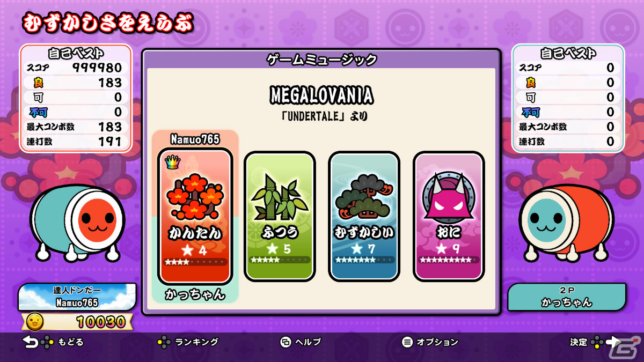Select the おに (Oni) difficulty card
This screenshot has height=362, width=644.
[x=448, y=216]
